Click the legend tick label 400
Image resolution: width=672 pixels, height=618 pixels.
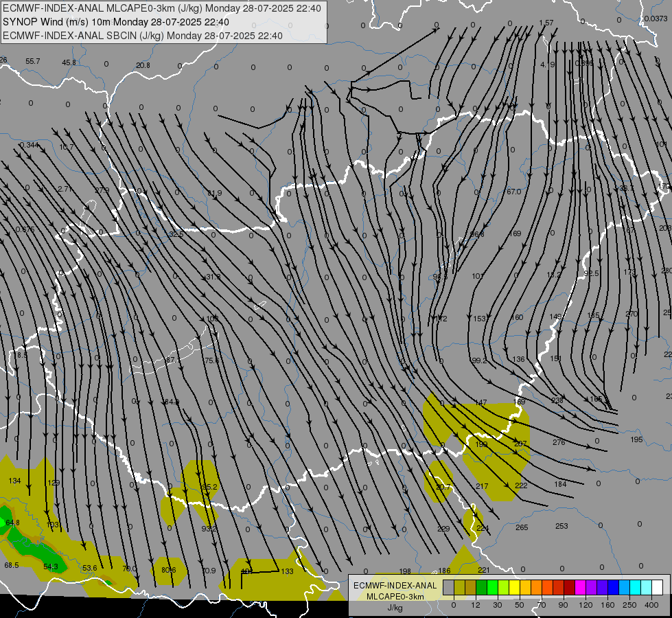click(x=651, y=605)
